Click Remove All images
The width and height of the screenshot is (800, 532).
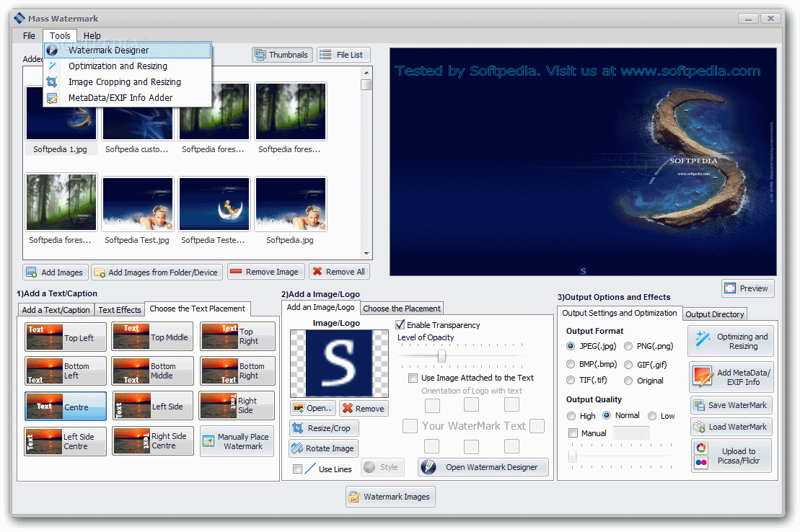pyautogui.click(x=339, y=272)
